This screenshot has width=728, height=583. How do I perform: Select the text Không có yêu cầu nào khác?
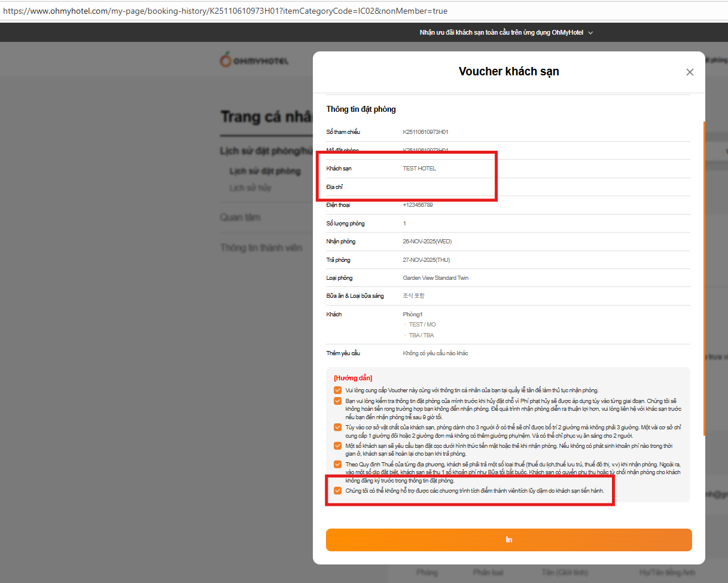[435, 353]
